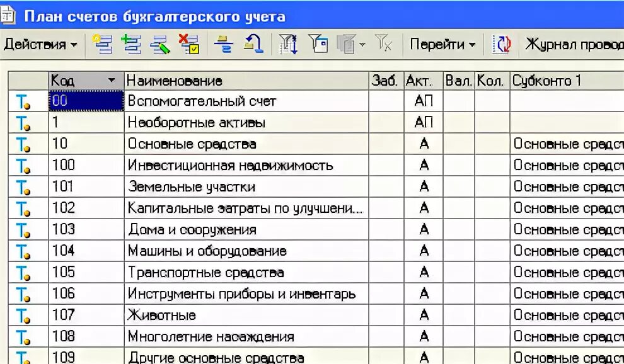Viewport: 624px width, 364px height.
Task: Click Субконто 1 cell in Животные row
Action: coord(567,316)
